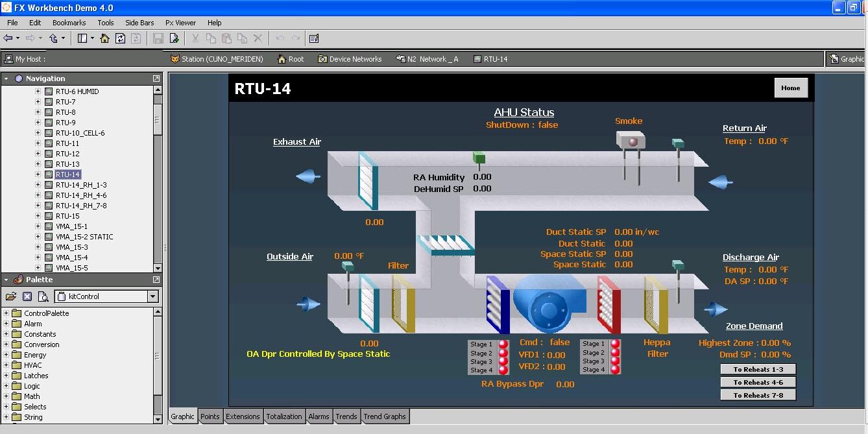
Task: Click the Export toolbar icon
Action: coord(174,38)
